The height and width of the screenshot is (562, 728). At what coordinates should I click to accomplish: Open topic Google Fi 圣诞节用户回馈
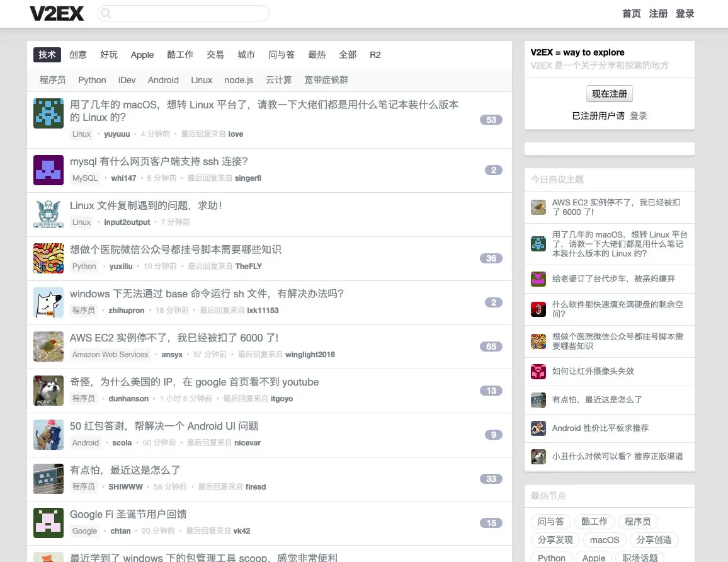(128, 514)
